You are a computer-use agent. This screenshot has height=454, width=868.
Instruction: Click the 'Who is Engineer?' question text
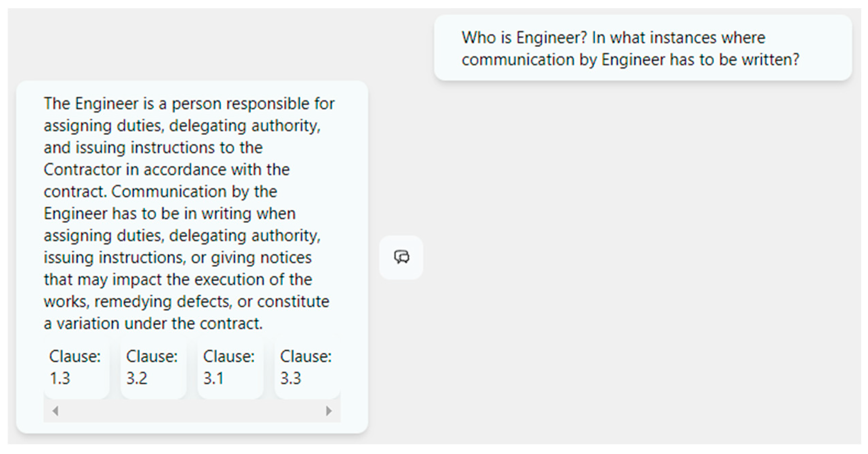click(x=524, y=38)
